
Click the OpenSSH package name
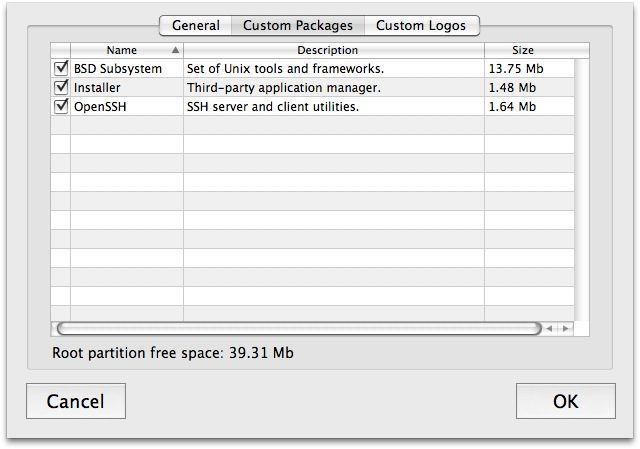(x=98, y=107)
